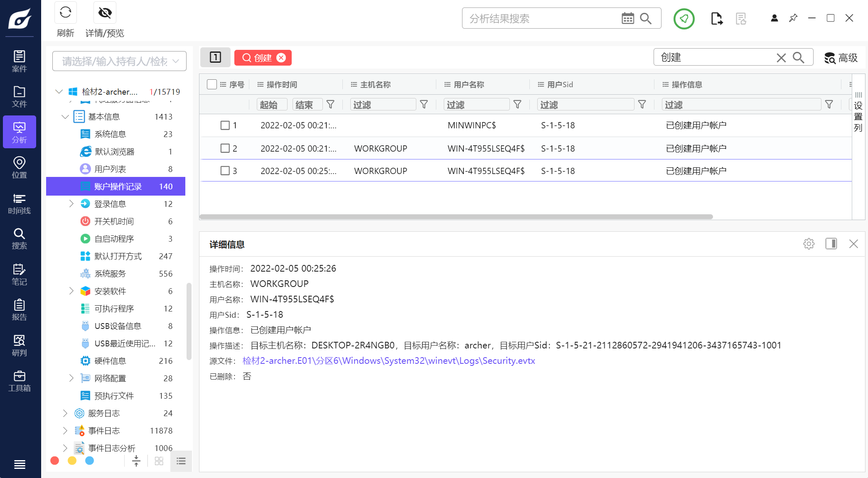The width and height of the screenshot is (868, 478).
Task: Open the 工具箱 toolbox sidebar icon
Action: (x=19, y=381)
